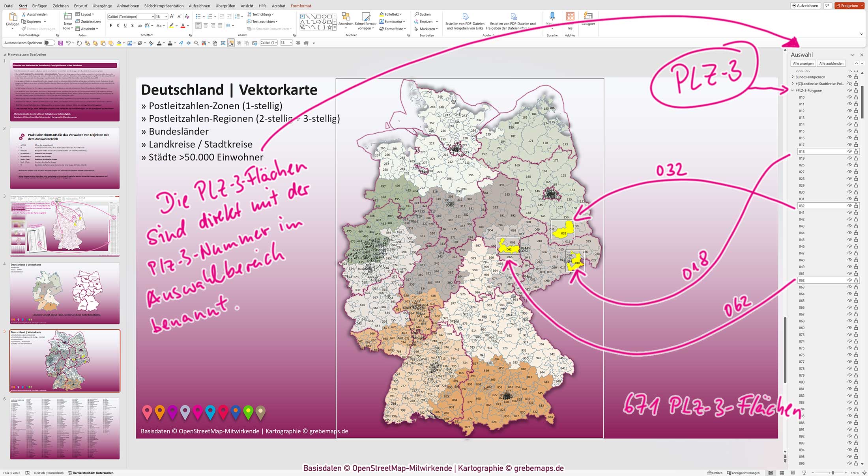Activate the Texthervorhebungsfarbe highlighter icon

(172, 25)
